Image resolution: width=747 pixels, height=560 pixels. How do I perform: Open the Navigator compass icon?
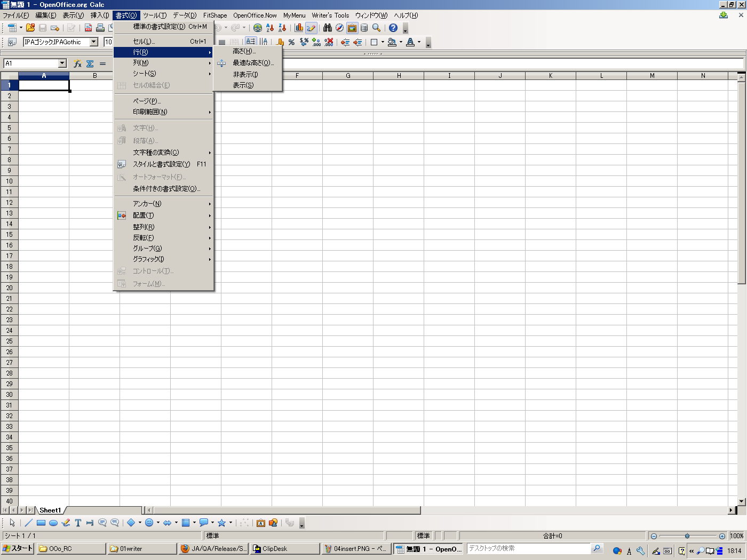339,28
